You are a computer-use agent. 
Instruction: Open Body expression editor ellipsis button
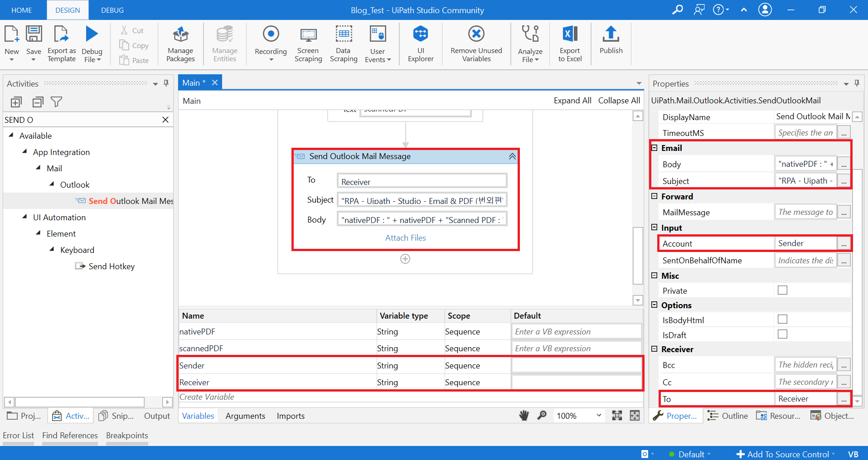[x=844, y=164]
